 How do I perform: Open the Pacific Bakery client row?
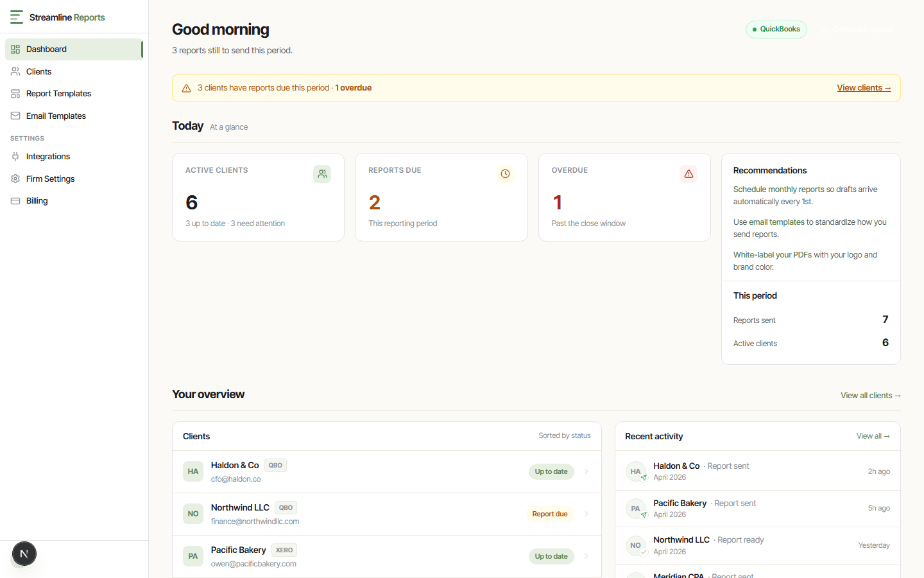click(x=387, y=557)
